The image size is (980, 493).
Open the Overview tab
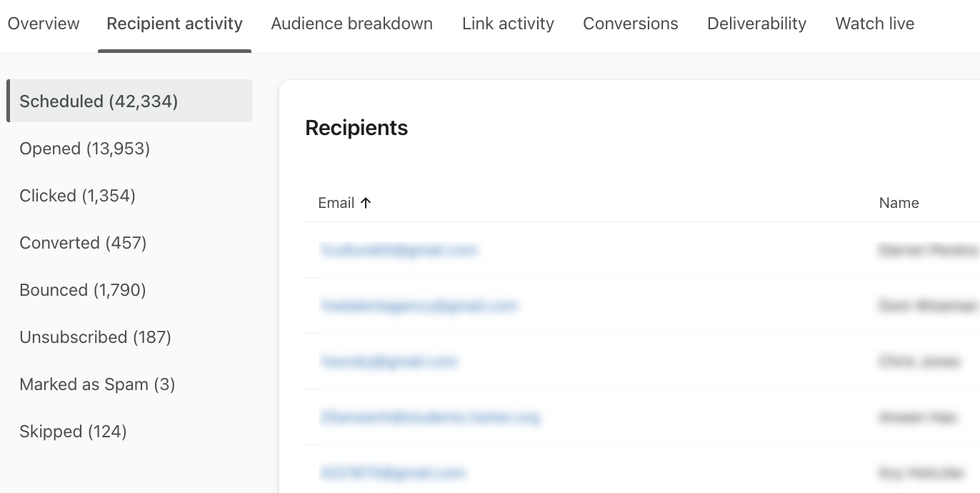click(x=44, y=24)
